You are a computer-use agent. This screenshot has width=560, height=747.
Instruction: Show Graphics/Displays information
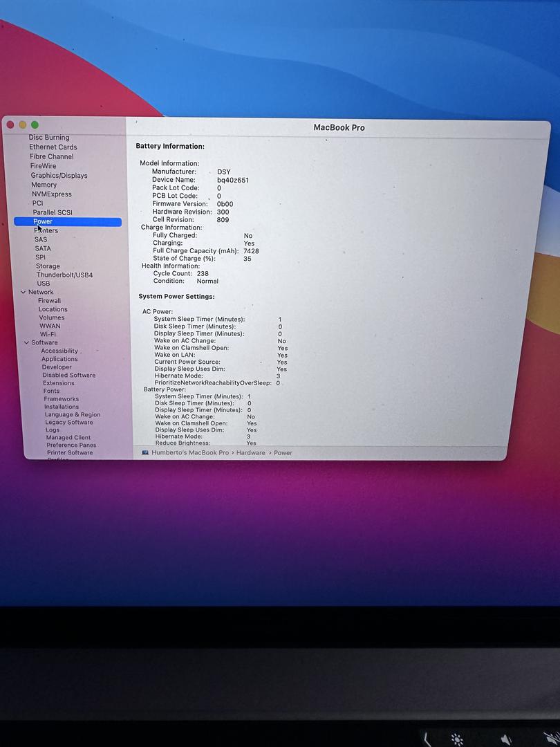(x=59, y=175)
